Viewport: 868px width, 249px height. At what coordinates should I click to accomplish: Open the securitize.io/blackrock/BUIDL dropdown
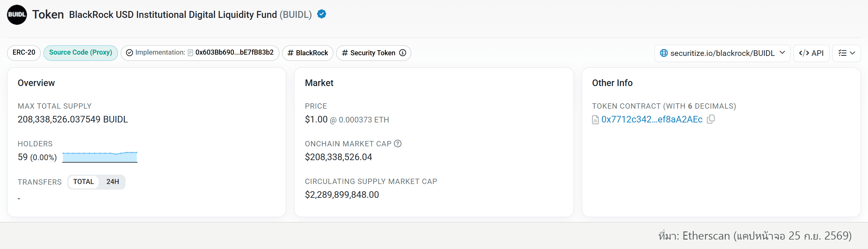722,53
